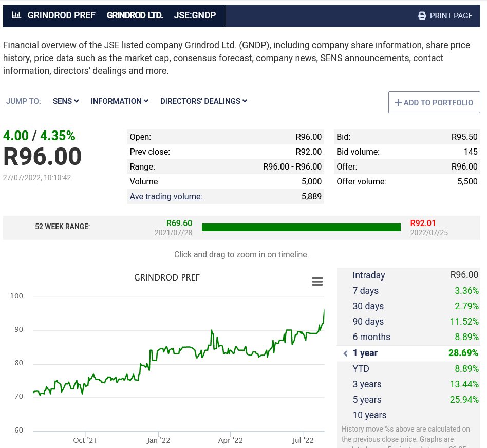This screenshot has height=448, width=487.
Task: Click the Volume value 5,000
Action: pos(311,181)
